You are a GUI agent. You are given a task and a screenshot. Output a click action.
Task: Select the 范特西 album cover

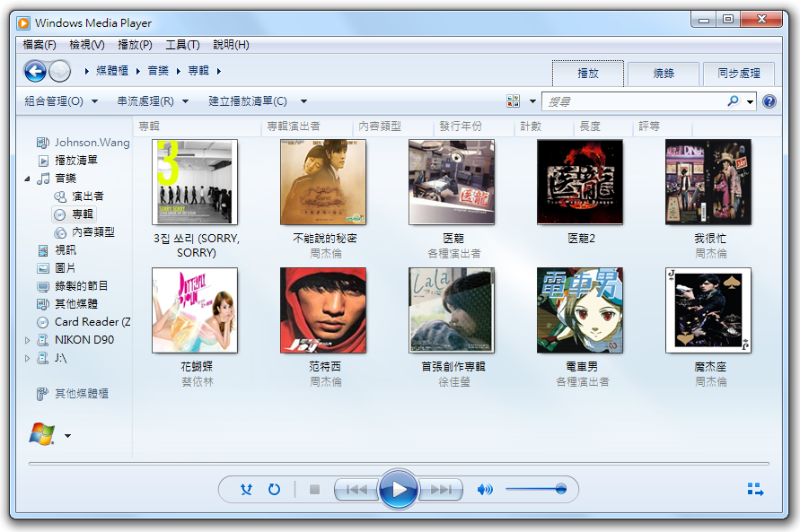point(323,310)
